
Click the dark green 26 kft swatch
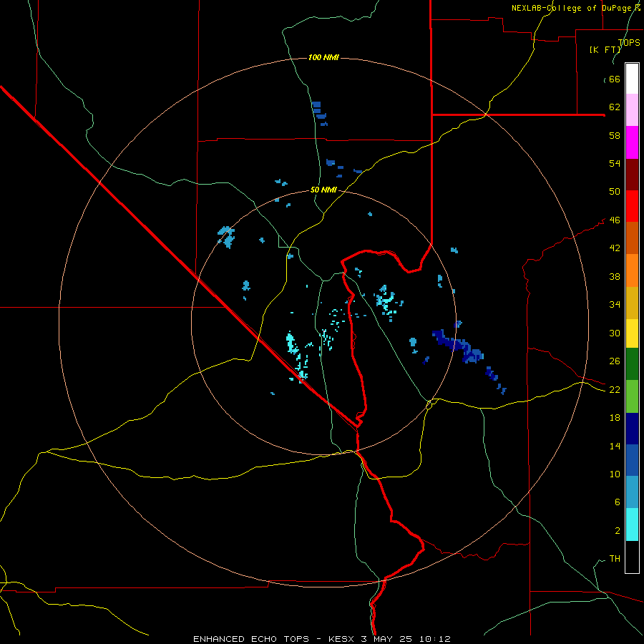(632, 364)
